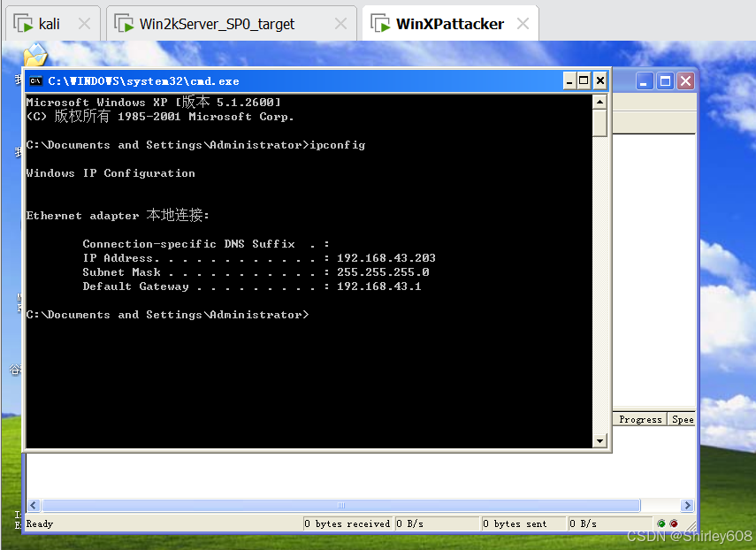Close the WinXPattacker tab
756x550 pixels.
pos(523,23)
